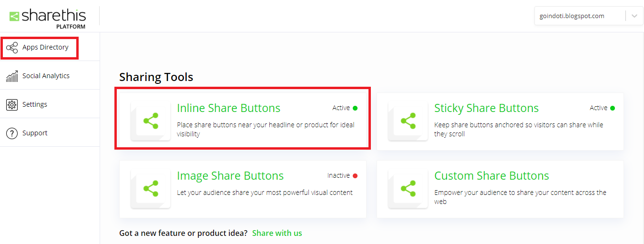
Task: Click the Inline Share Buttons share icon
Action: (x=151, y=121)
